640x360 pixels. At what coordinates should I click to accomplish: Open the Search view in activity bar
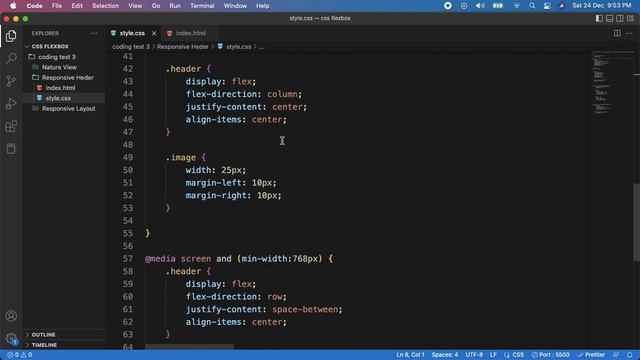[11, 58]
